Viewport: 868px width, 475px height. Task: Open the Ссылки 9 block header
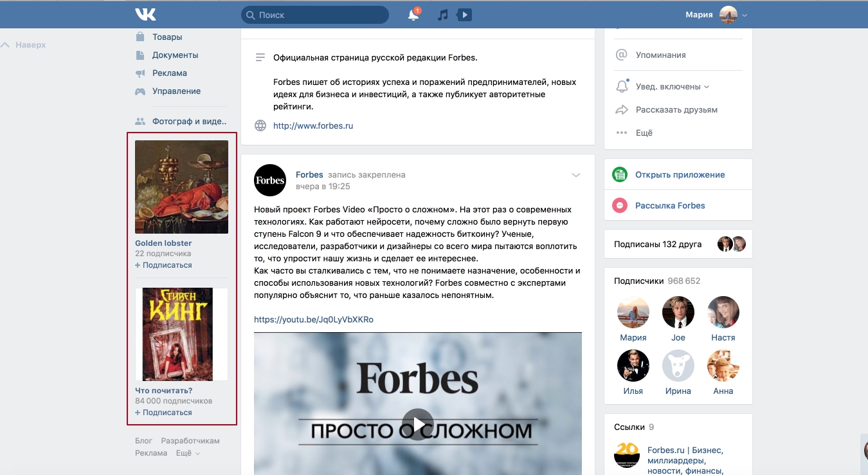[634, 427]
